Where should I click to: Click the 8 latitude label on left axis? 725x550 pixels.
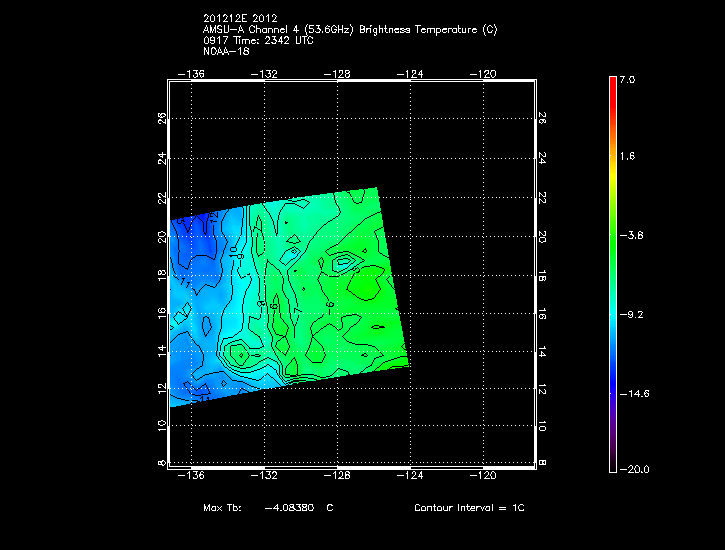[162, 463]
